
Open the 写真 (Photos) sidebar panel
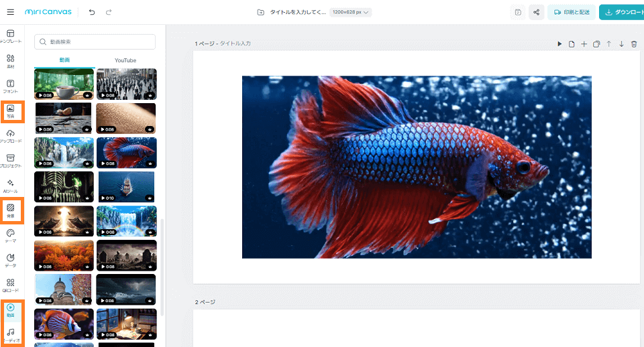[11, 111]
